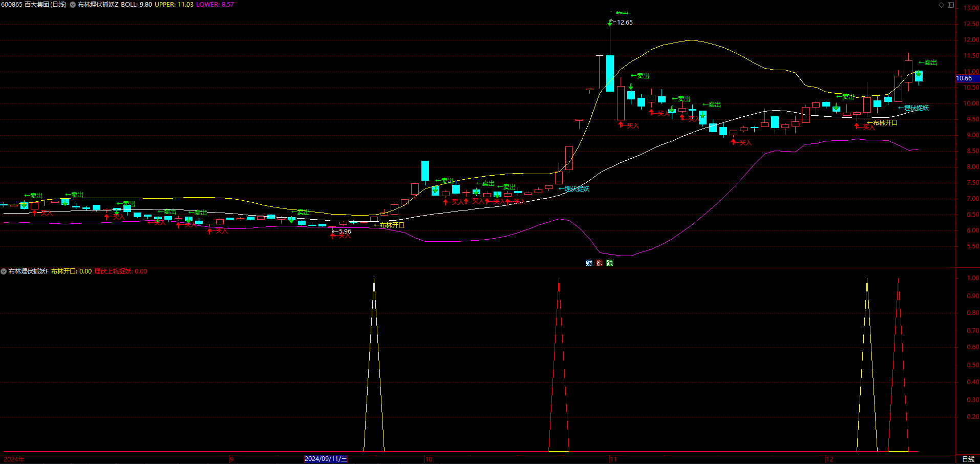Click the 涨 marker icon
The height and width of the screenshot is (464, 980).
click(x=599, y=263)
